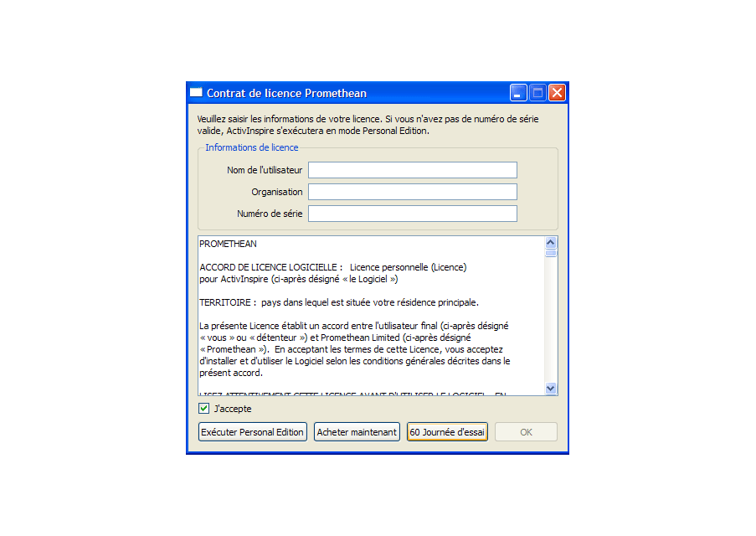
Task: Click the 'ACCORD DE LICENCE LOGICIELLE' line
Action: click(x=333, y=267)
